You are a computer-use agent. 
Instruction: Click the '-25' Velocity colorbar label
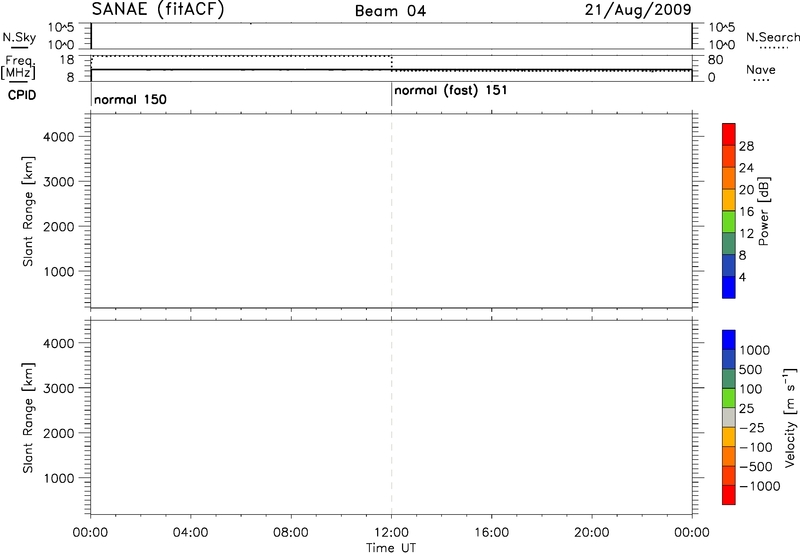(751, 428)
